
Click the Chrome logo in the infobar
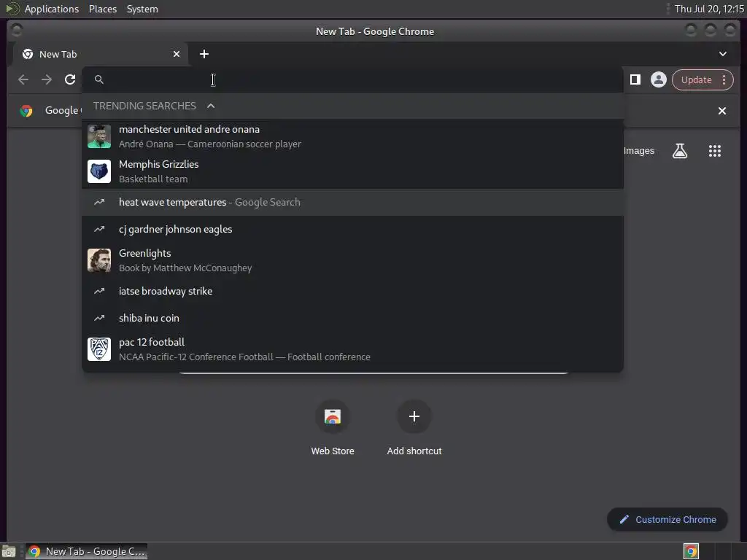click(x=26, y=111)
